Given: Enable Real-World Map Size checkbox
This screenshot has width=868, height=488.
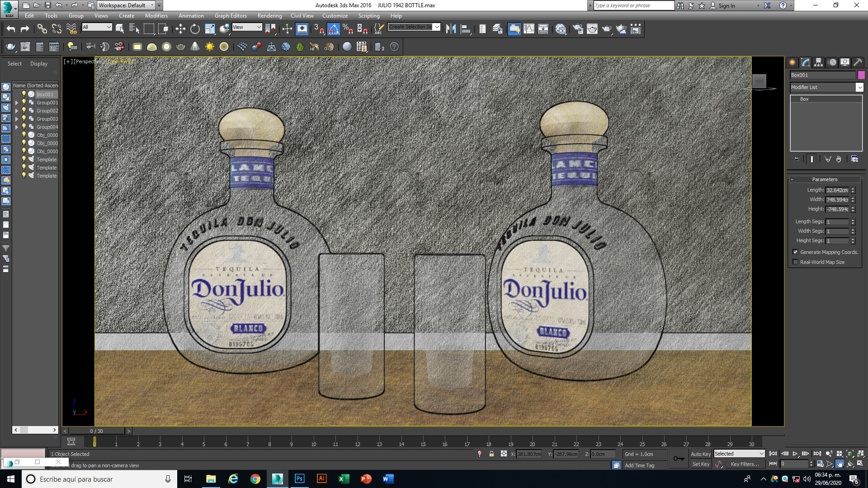Looking at the screenshot, I should tap(795, 262).
